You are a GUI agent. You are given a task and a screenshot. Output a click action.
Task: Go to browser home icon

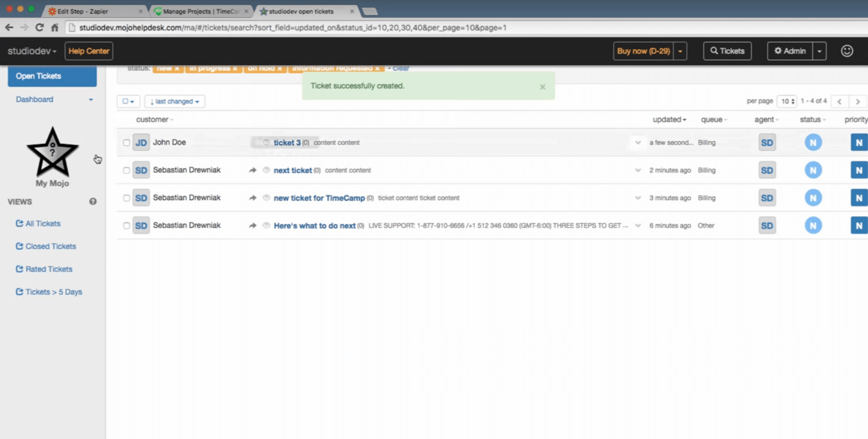(55, 27)
